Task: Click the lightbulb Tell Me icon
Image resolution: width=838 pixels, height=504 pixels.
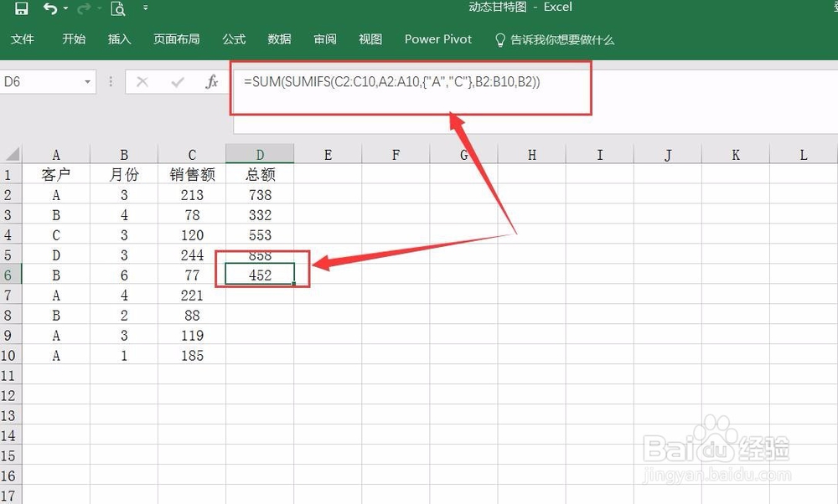Action: tap(500, 39)
